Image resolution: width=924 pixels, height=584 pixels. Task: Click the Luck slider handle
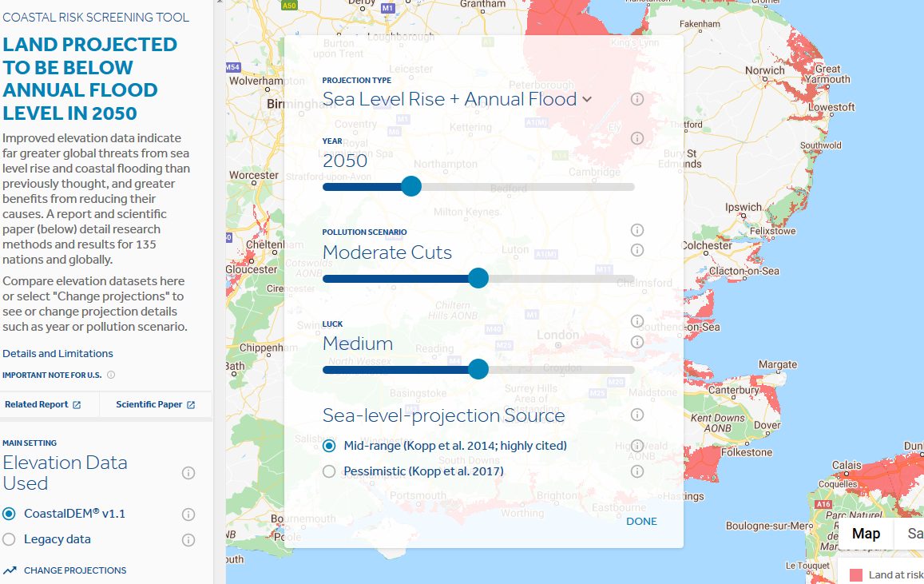478,369
